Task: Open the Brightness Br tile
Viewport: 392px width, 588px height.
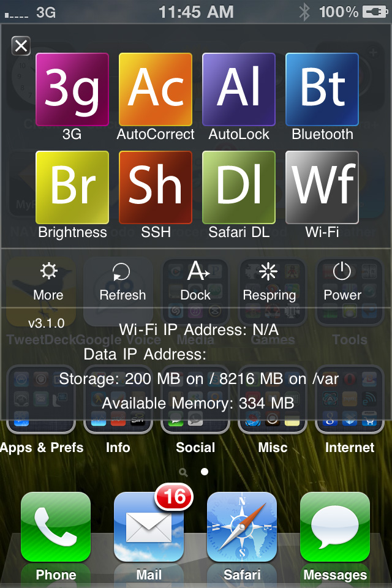Action: point(72,187)
